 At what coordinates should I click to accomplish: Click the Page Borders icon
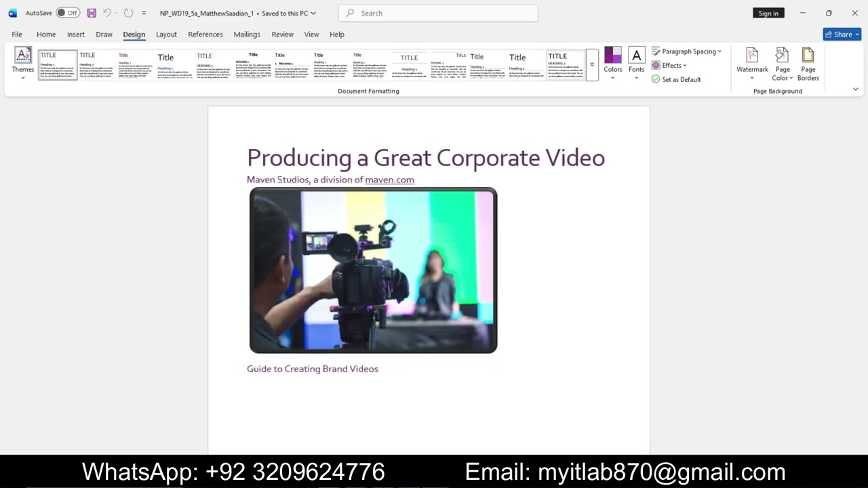(808, 64)
